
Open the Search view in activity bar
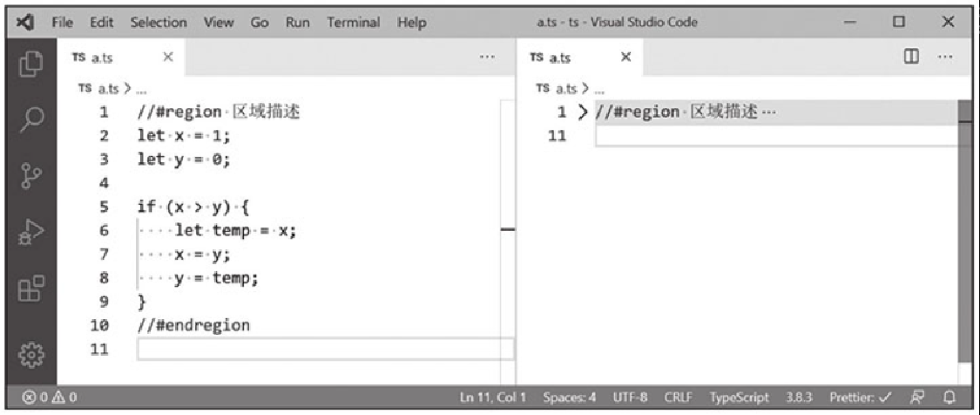31,119
